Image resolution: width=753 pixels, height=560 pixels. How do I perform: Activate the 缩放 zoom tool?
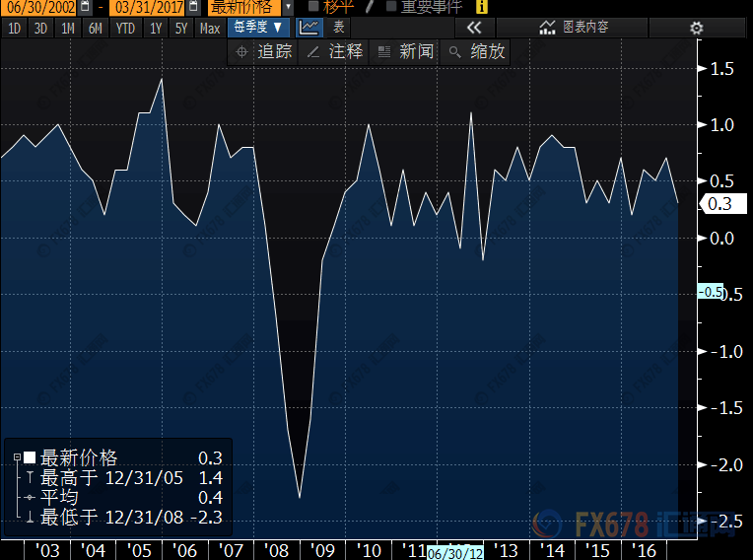(x=475, y=51)
